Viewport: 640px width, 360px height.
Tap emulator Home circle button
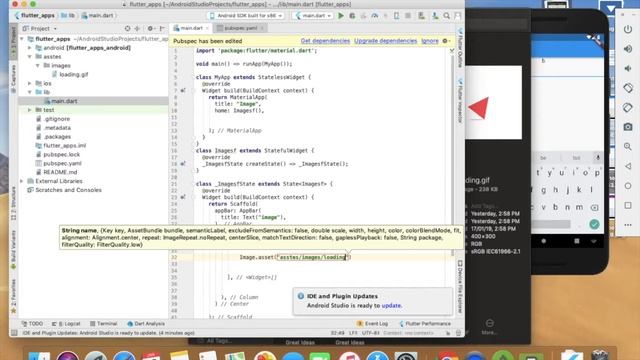(x=628, y=186)
